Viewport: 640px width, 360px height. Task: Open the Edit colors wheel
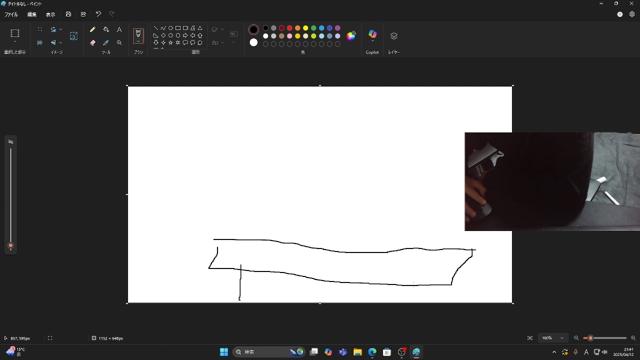pyautogui.click(x=351, y=36)
